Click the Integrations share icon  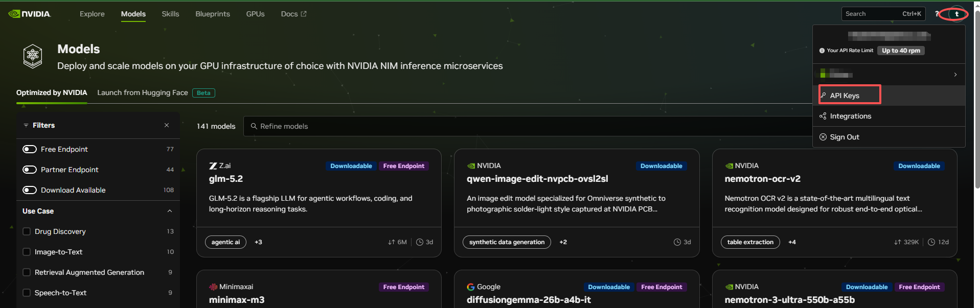[823, 116]
